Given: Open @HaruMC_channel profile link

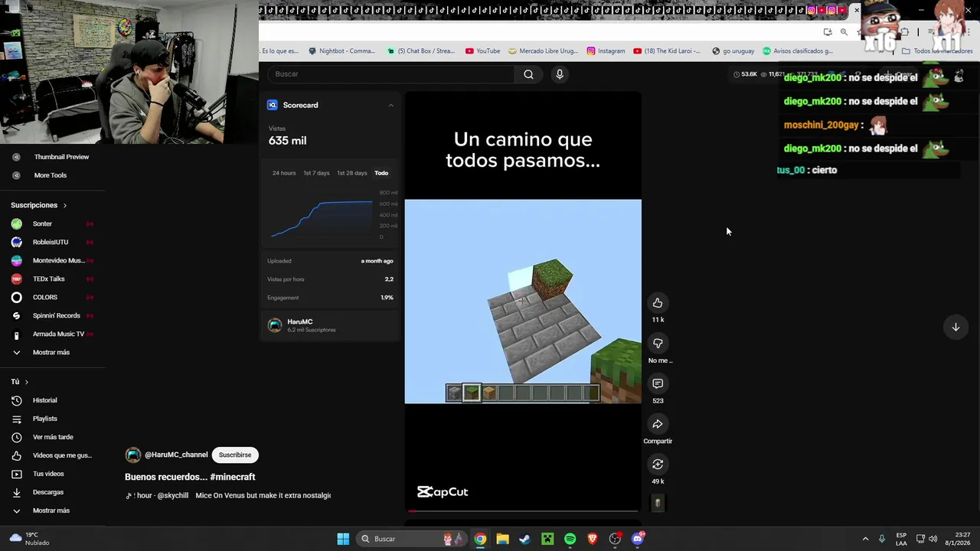Looking at the screenshot, I should [x=176, y=455].
